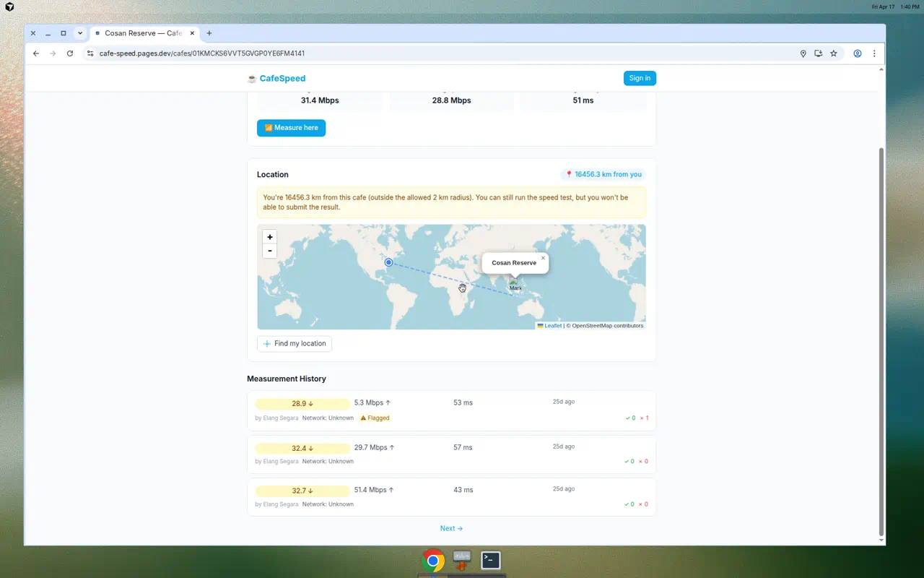
Task: Click the Measure here button
Action: pos(291,128)
